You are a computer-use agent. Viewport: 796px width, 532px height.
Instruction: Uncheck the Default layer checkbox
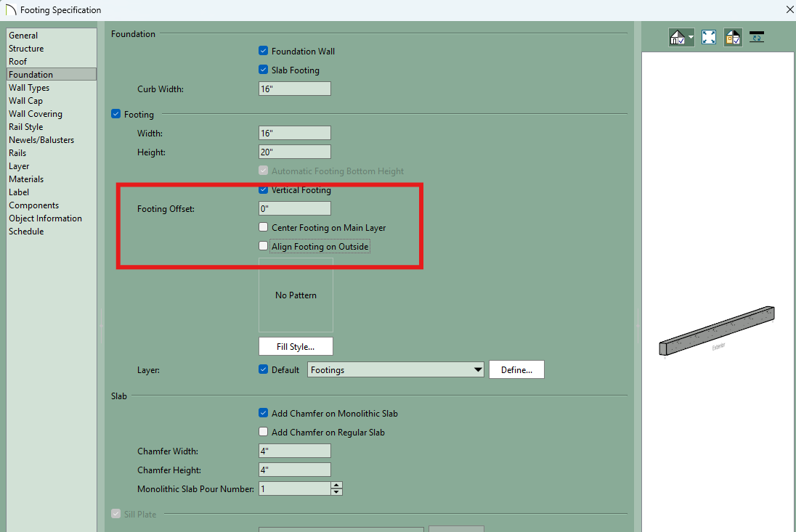(264, 369)
